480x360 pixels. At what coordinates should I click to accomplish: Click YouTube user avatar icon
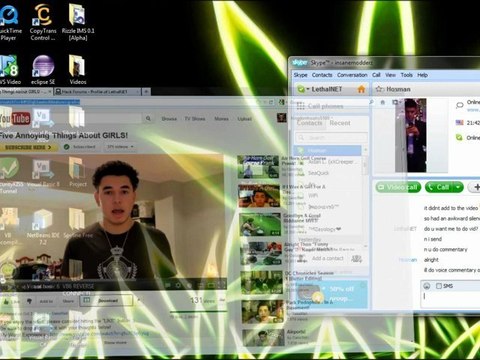tap(282, 117)
